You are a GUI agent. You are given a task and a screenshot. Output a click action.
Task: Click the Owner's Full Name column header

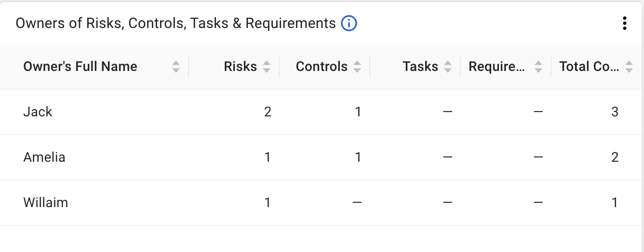coord(80,67)
